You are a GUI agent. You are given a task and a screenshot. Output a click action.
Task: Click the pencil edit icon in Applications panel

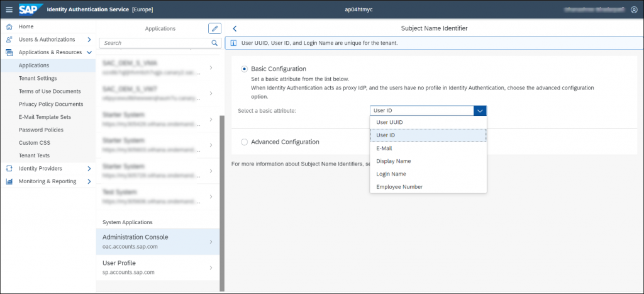point(215,28)
